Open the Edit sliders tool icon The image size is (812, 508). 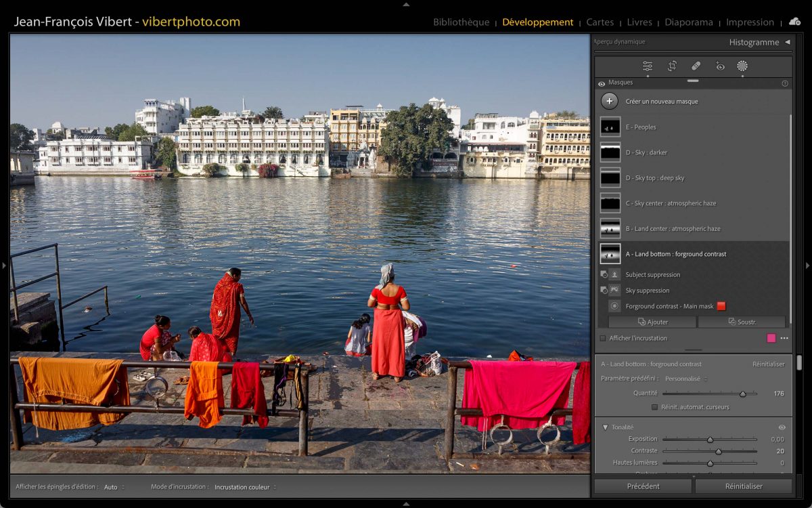click(648, 66)
